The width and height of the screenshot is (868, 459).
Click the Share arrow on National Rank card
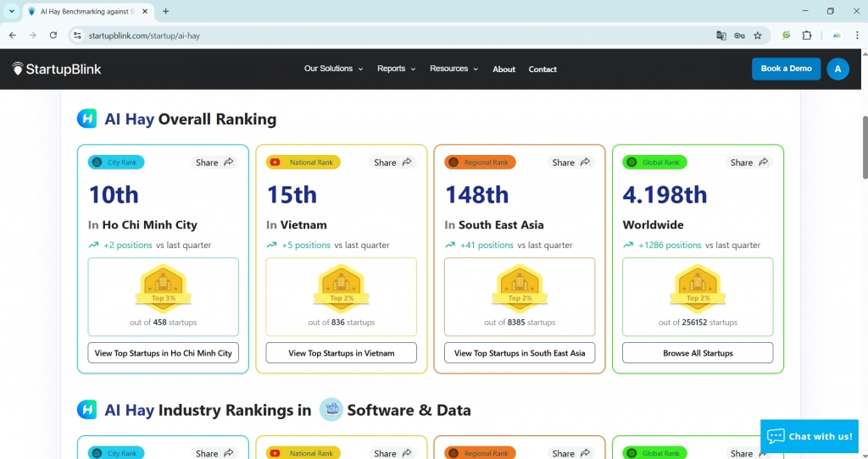(x=407, y=162)
